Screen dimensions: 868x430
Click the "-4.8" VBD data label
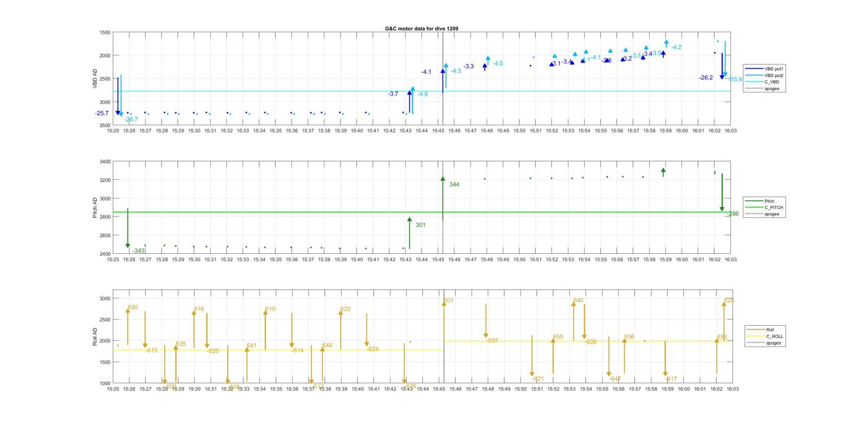click(422, 94)
